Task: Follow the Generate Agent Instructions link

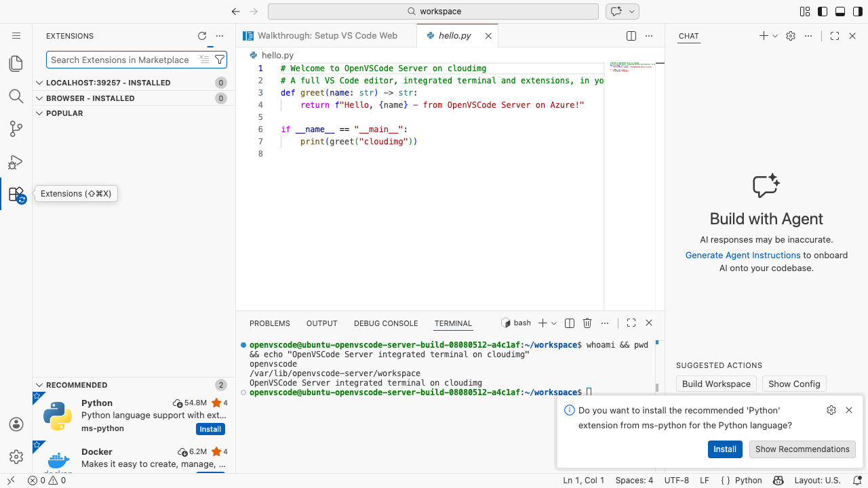Action: pos(743,255)
